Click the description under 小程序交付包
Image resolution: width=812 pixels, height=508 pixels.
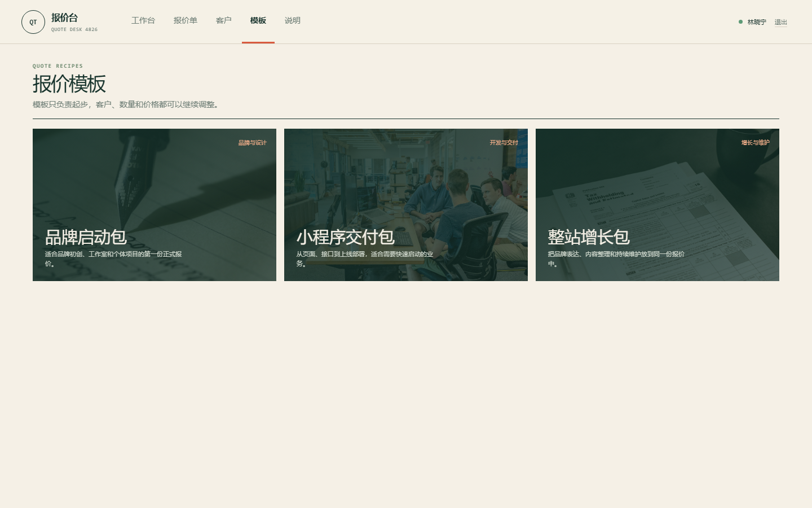(x=365, y=259)
